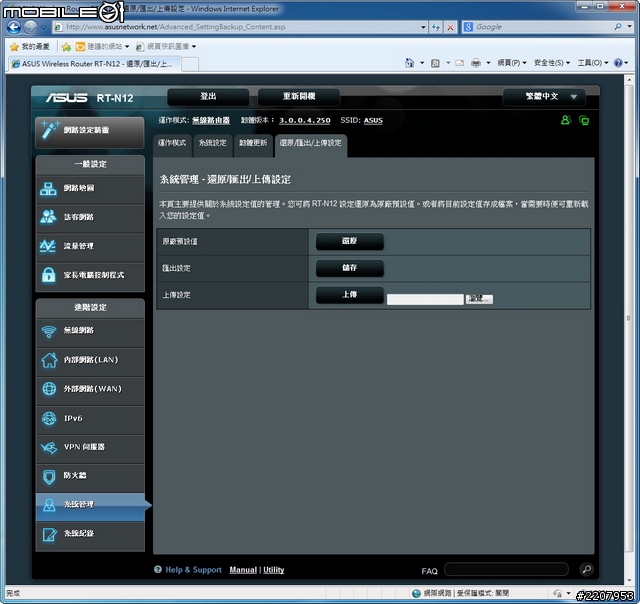Viewport: 640px width, 604px height.
Task: Open the Firewall shield icon
Action: tap(49, 476)
